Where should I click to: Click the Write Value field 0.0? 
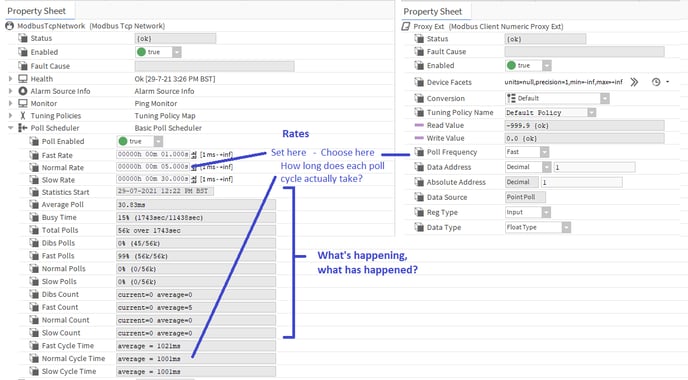click(584, 138)
